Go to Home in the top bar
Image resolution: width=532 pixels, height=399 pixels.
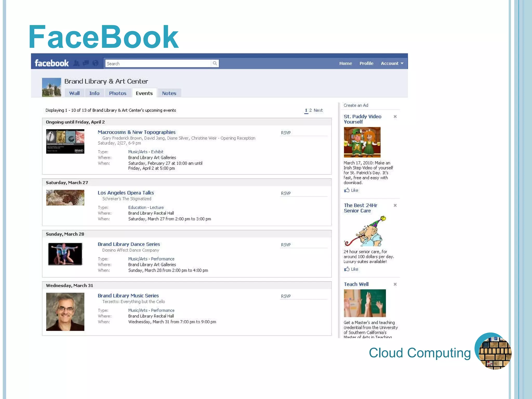tap(345, 63)
